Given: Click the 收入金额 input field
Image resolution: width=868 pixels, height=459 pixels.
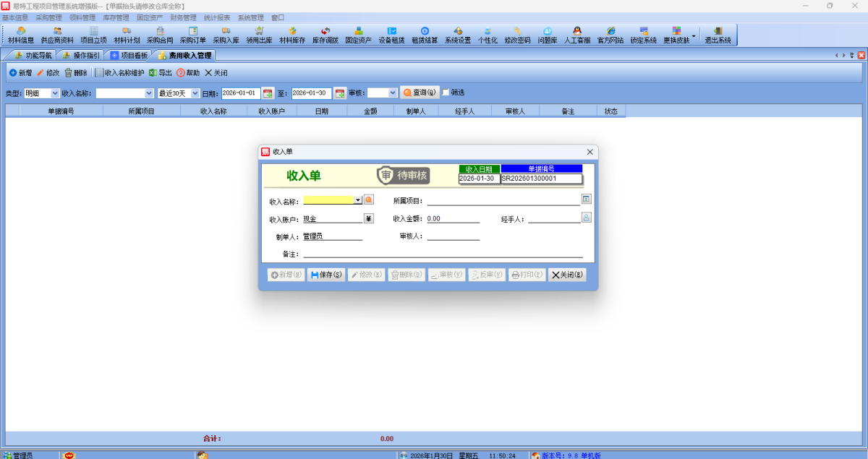Looking at the screenshot, I should [x=453, y=218].
